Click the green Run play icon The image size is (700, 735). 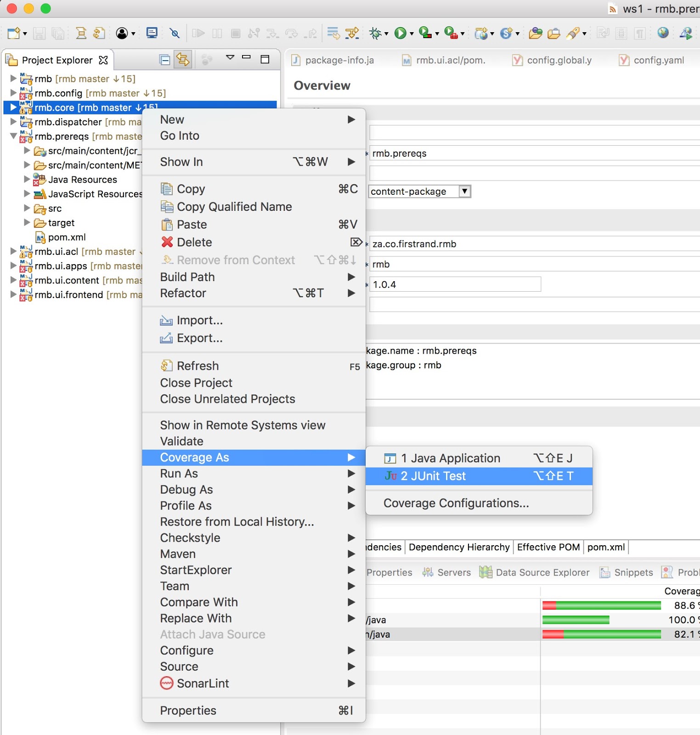(x=401, y=33)
